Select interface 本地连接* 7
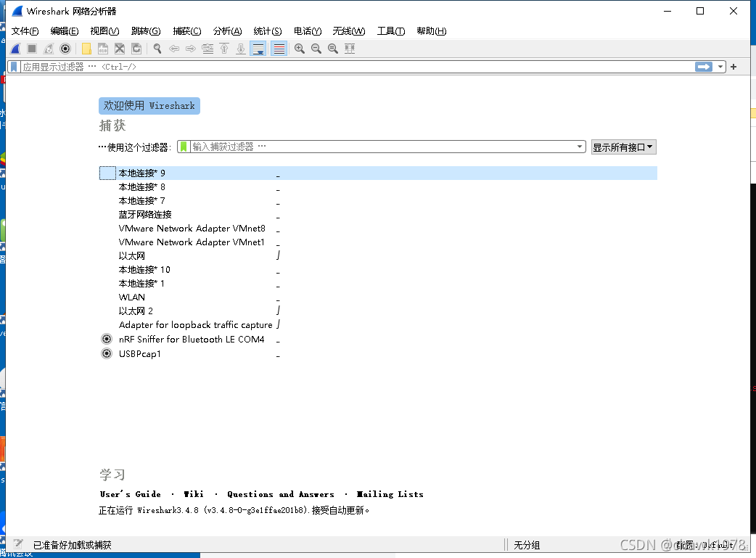This screenshot has width=756, height=558. 378,200
